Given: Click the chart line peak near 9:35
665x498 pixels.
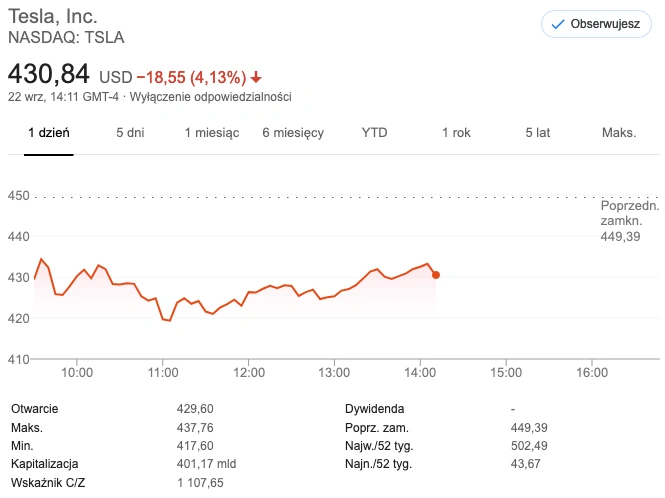Looking at the screenshot, I should point(41,259).
